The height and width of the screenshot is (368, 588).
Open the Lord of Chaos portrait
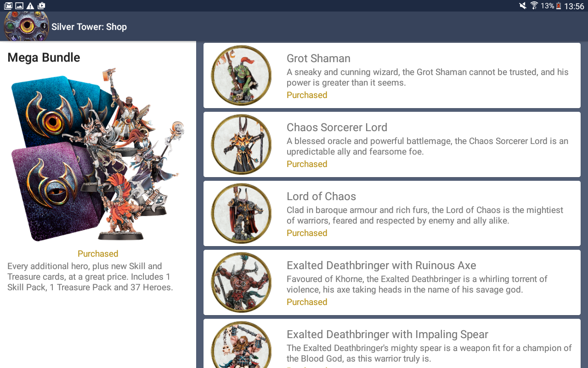click(241, 213)
